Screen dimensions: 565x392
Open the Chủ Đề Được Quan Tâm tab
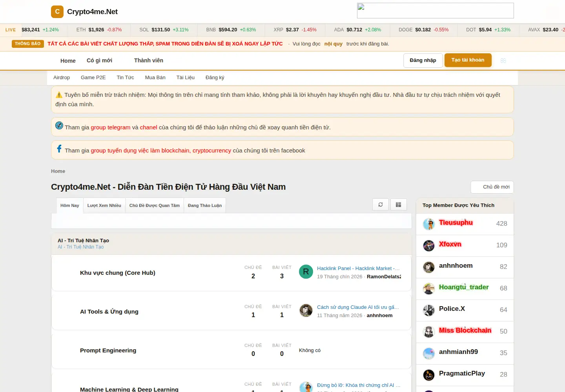coord(155,205)
